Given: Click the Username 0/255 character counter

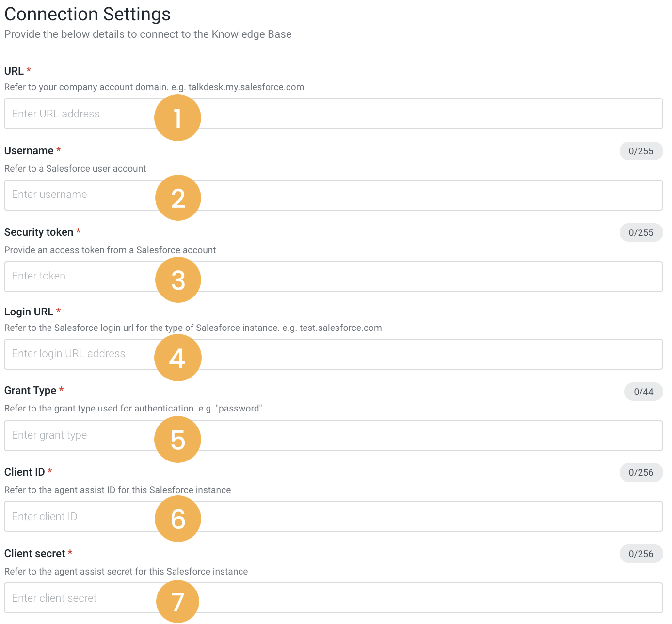Looking at the screenshot, I should pos(641,151).
